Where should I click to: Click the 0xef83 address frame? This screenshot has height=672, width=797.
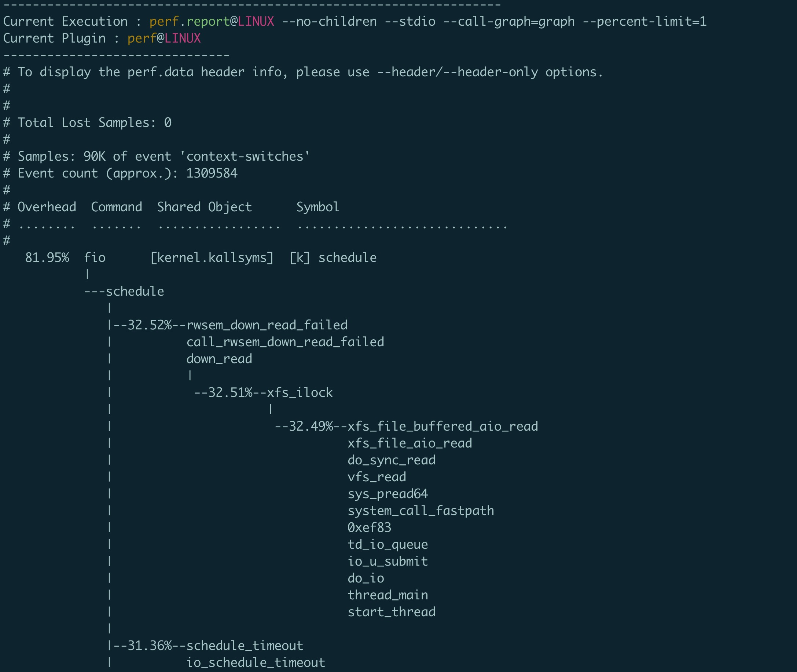pos(370,527)
